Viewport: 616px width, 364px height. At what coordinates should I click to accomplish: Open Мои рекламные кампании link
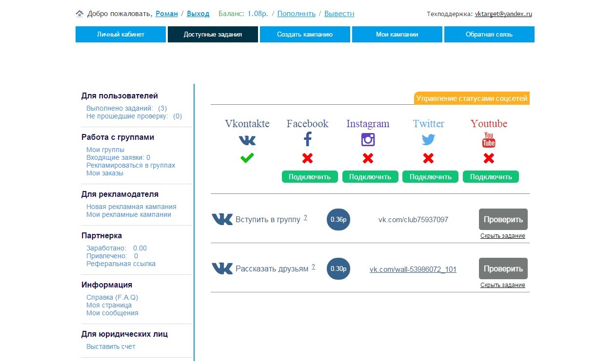tap(129, 214)
